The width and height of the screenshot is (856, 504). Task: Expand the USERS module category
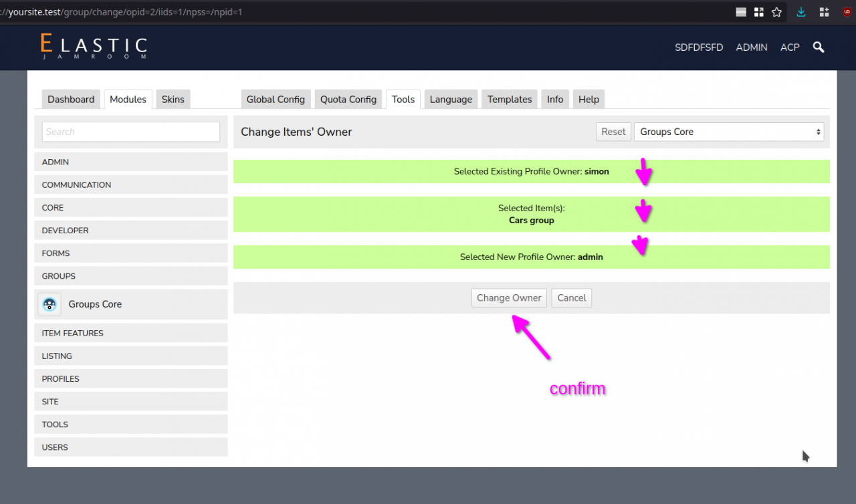click(131, 447)
